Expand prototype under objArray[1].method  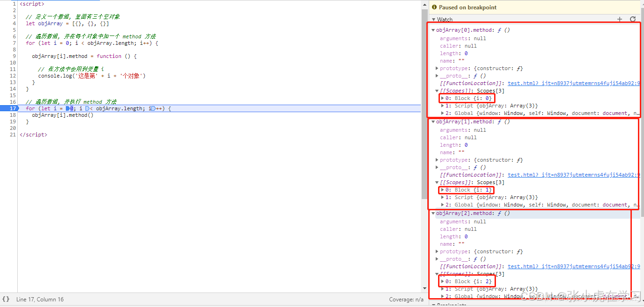point(437,160)
